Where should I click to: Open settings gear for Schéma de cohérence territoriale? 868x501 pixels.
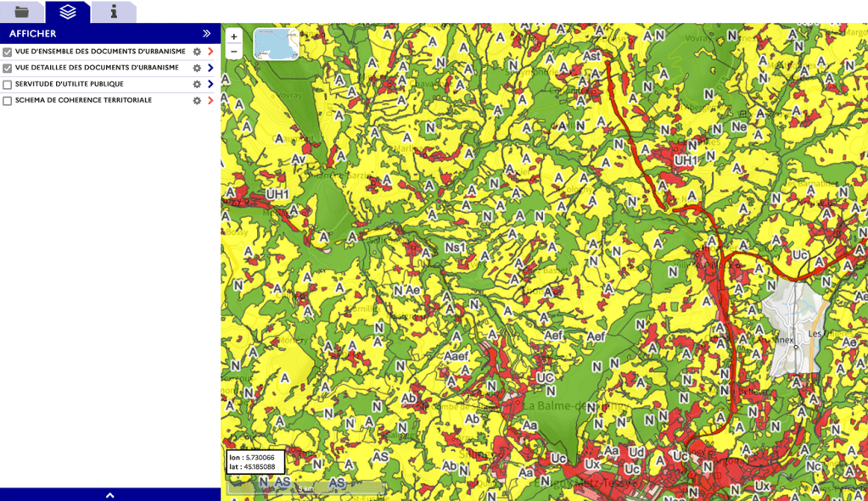coord(197,101)
